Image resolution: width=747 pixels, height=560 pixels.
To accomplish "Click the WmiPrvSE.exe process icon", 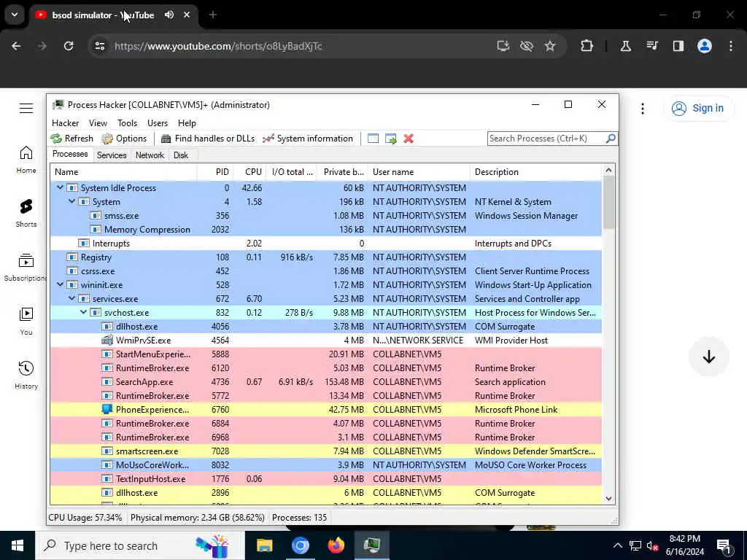I will [107, 340].
